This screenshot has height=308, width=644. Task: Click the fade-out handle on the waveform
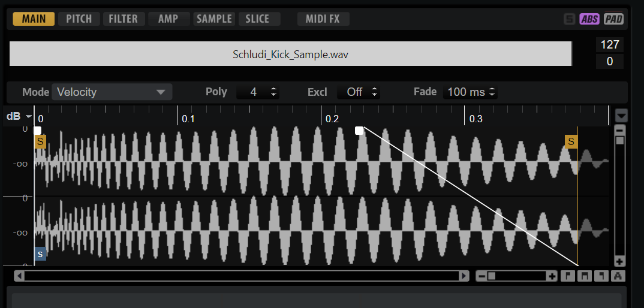point(359,131)
